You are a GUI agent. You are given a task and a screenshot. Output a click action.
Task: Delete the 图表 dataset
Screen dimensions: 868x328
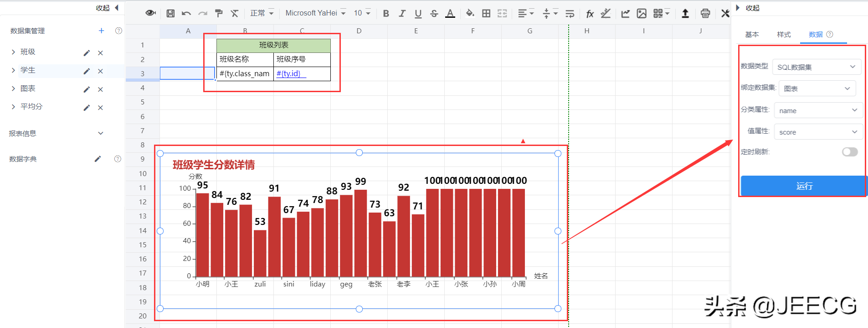coord(100,89)
